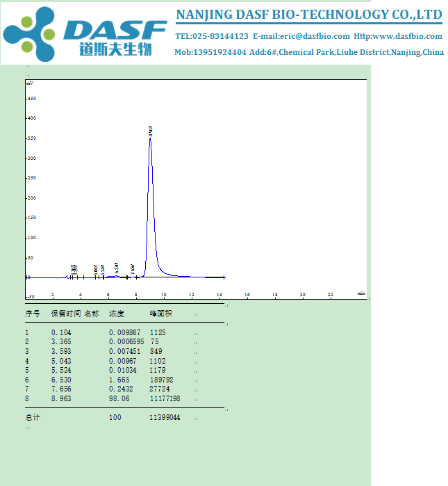The width and height of the screenshot is (448, 486).
Task: Click the 8.963 peak label above main peak
Action: pos(151,131)
